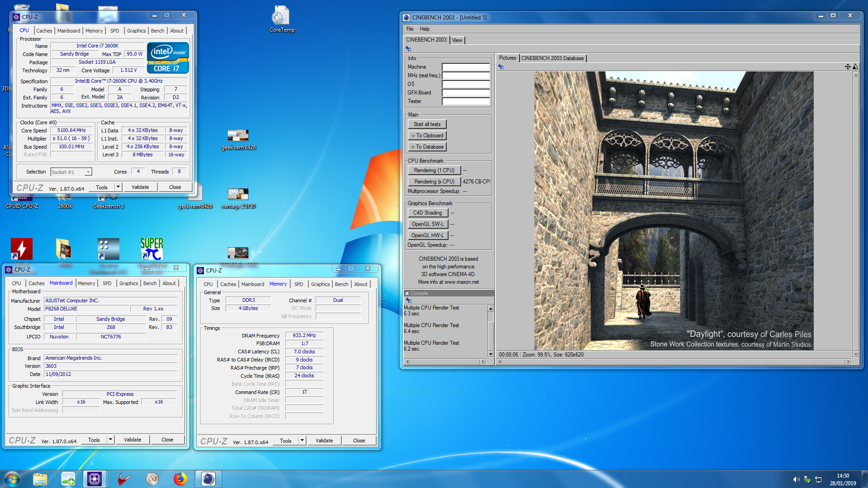Click the MHz (real freq.) input field
Viewport: 868px width, 488px height.
(466, 75)
